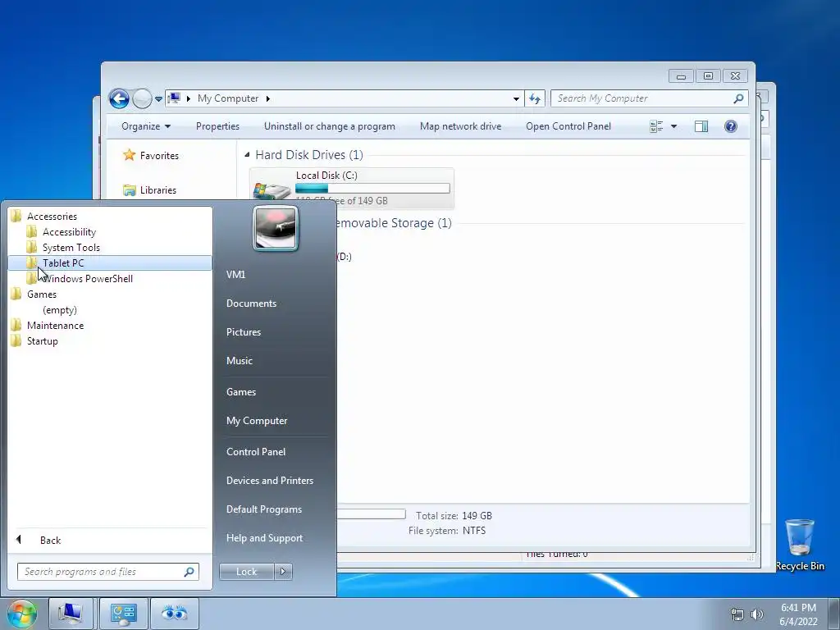The image size is (840, 630).
Task: Click Properties in the command bar
Action: [x=217, y=126]
